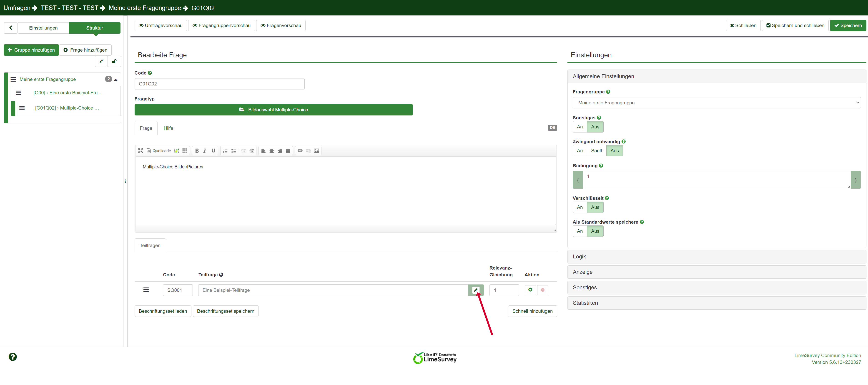Screen dimensions: 868x385
Task: Center align the question text
Action: pyautogui.click(x=271, y=150)
